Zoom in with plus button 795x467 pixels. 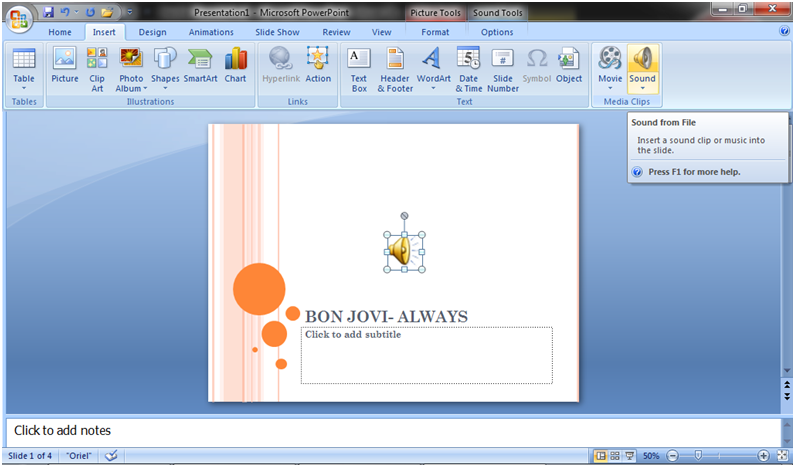pos(763,456)
